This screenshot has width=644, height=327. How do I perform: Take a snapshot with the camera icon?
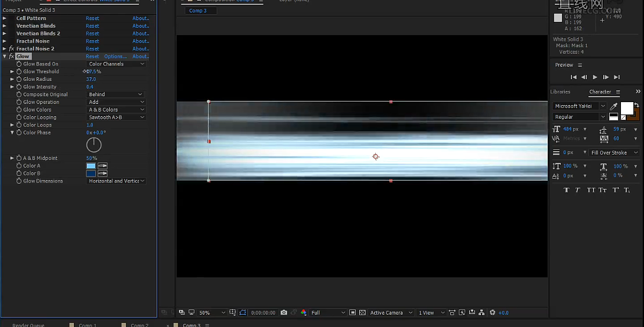(x=284, y=313)
